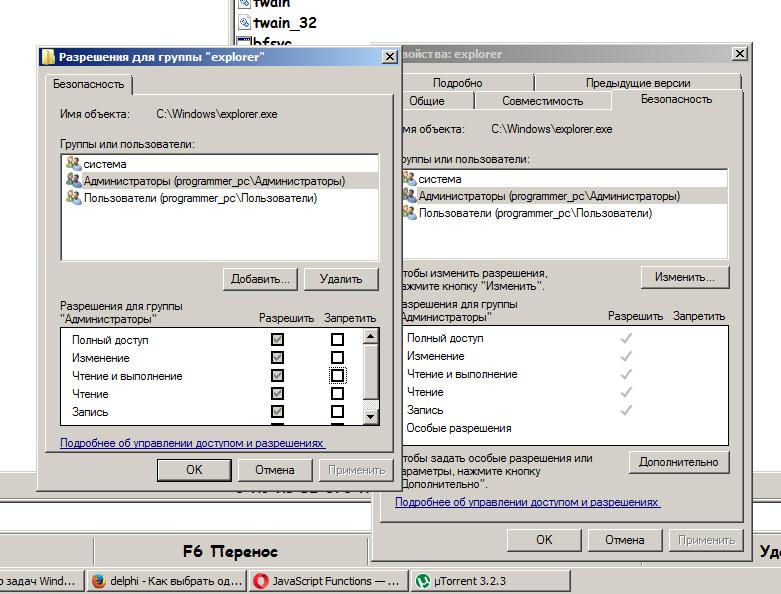The width and height of the screenshot is (781, 594).
Task: Open the Предыдущие версии tab
Action: tap(638, 83)
